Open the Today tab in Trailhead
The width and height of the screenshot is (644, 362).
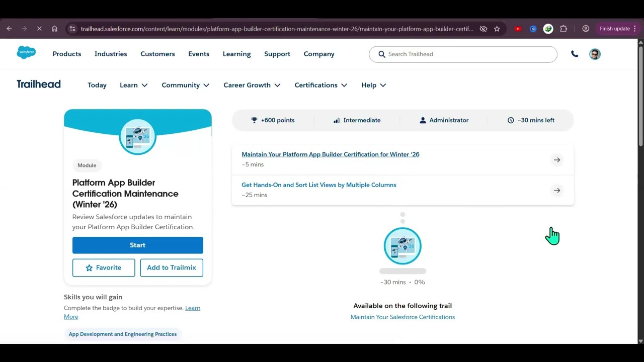97,85
